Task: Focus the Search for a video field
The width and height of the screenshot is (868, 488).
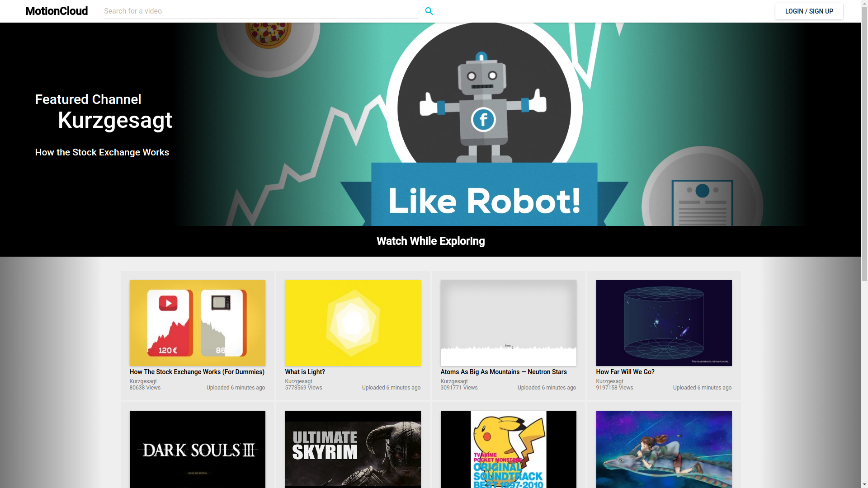Action: point(261,11)
